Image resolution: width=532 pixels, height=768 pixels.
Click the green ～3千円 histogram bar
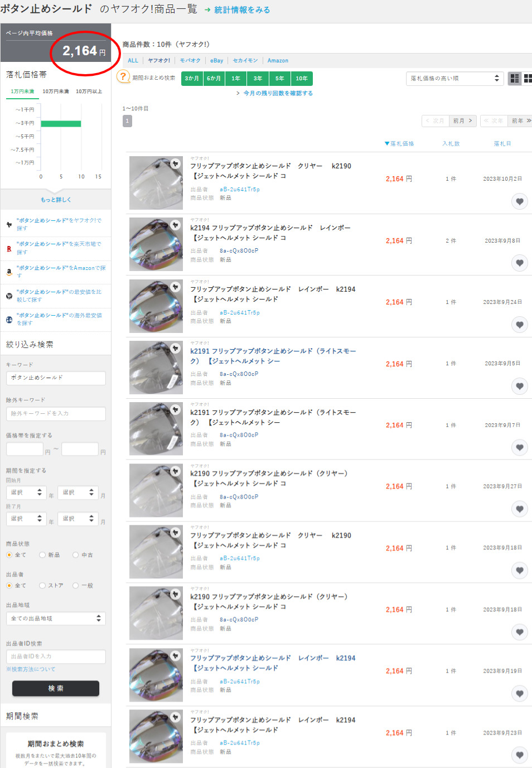61,123
